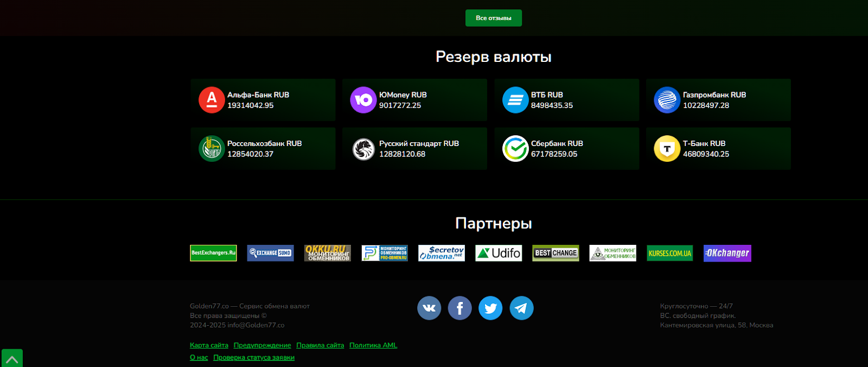Open Udifo partner banner

(499, 253)
